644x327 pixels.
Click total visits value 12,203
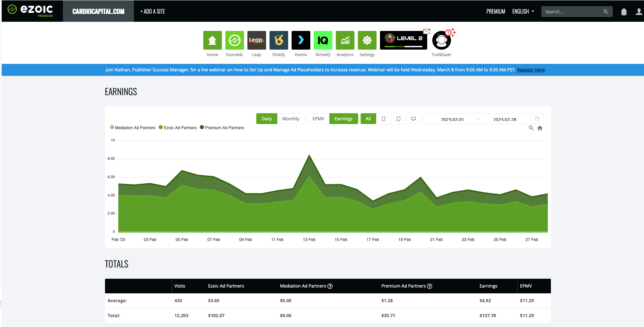pyautogui.click(x=181, y=316)
